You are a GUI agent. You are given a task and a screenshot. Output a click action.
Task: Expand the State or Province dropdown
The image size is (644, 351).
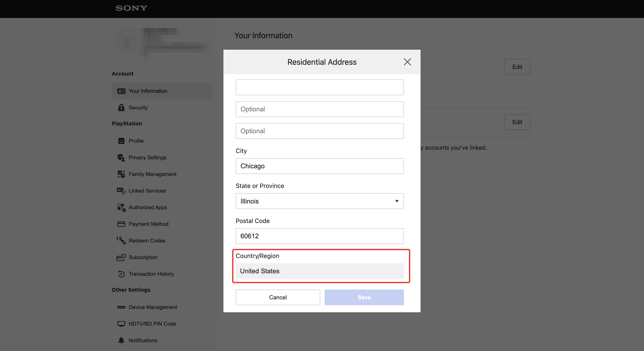(320, 201)
